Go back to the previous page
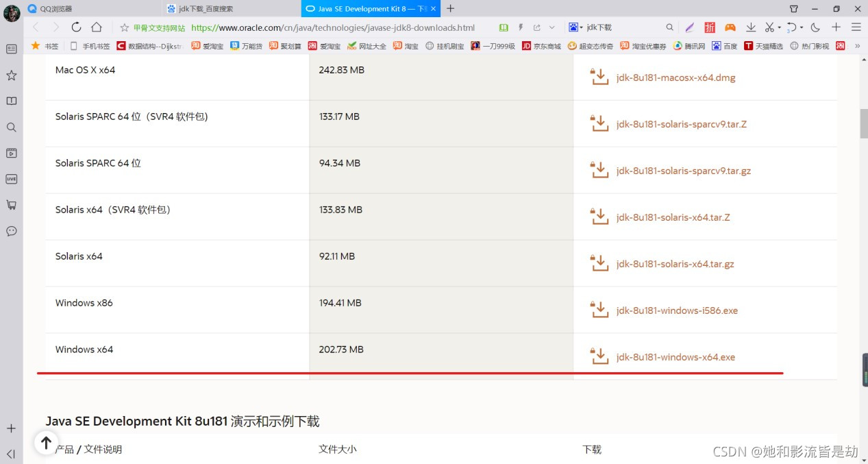The height and width of the screenshot is (464, 868). [36, 27]
